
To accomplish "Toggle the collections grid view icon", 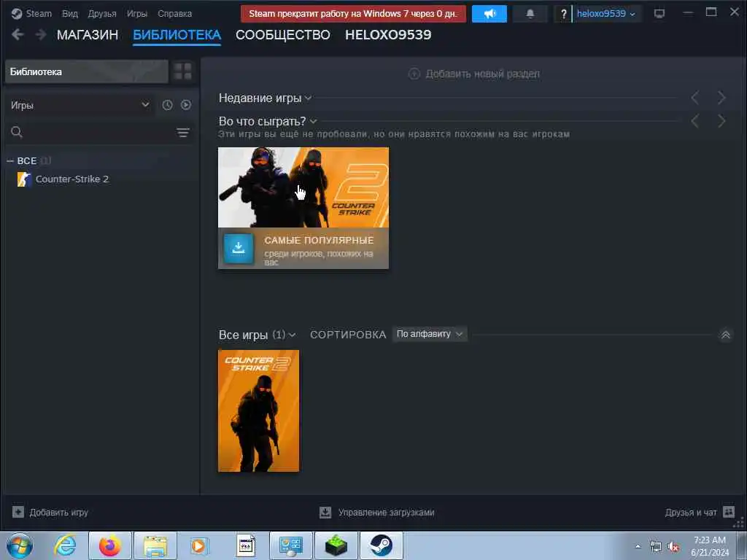I will [182, 71].
